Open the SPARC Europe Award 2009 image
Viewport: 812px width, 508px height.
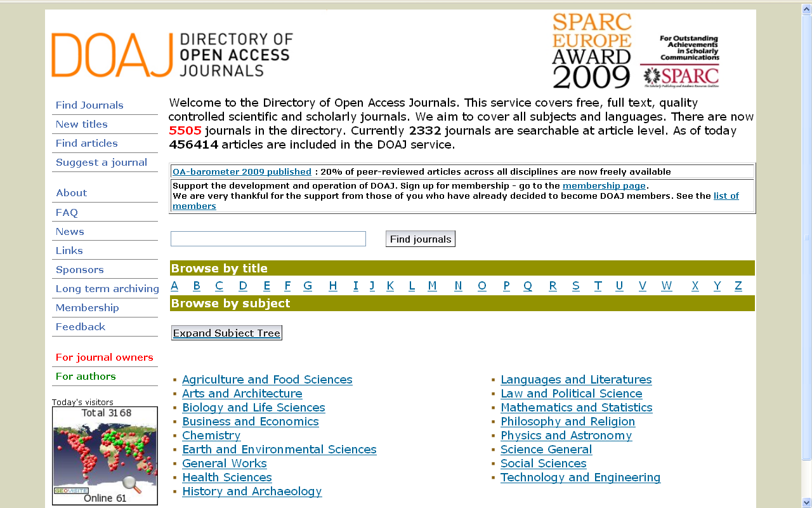[x=636, y=51]
